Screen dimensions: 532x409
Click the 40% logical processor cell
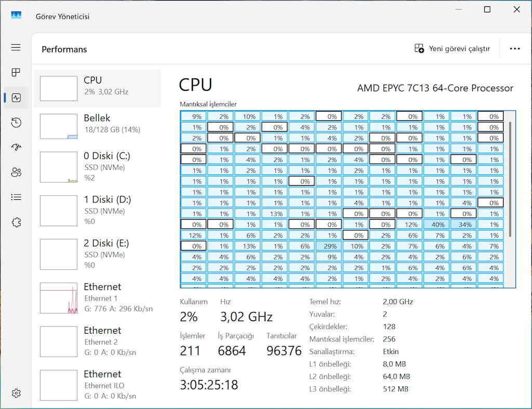tap(437, 224)
